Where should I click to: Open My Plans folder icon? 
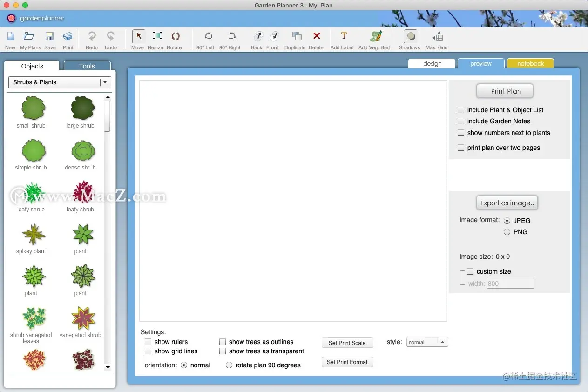(x=29, y=36)
